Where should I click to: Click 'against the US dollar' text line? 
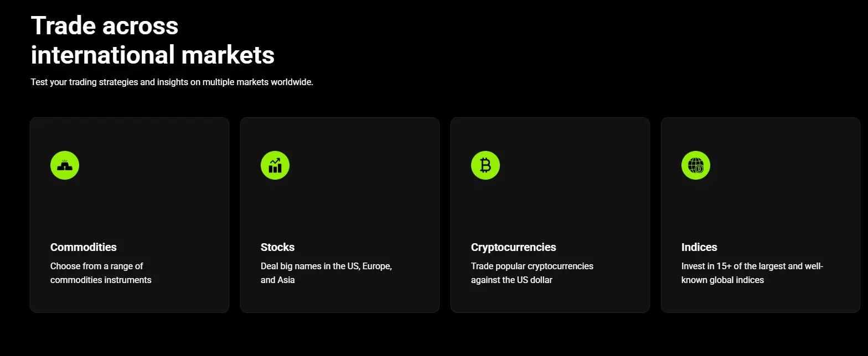[512, 280]
